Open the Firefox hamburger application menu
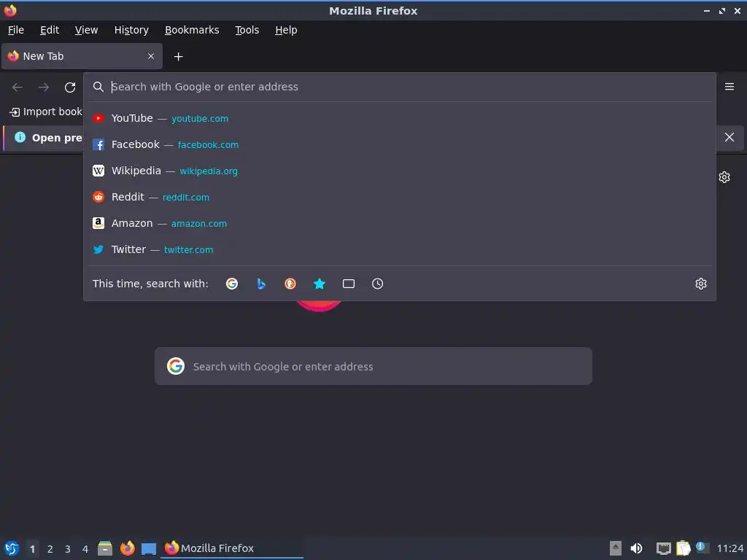747x560 pixels. [x=729, y=87]
